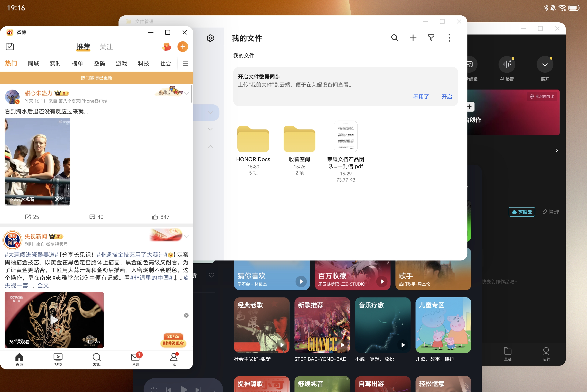
Task: Open dropdown arrow on 央视新闻 post
Action: [187, 237]
